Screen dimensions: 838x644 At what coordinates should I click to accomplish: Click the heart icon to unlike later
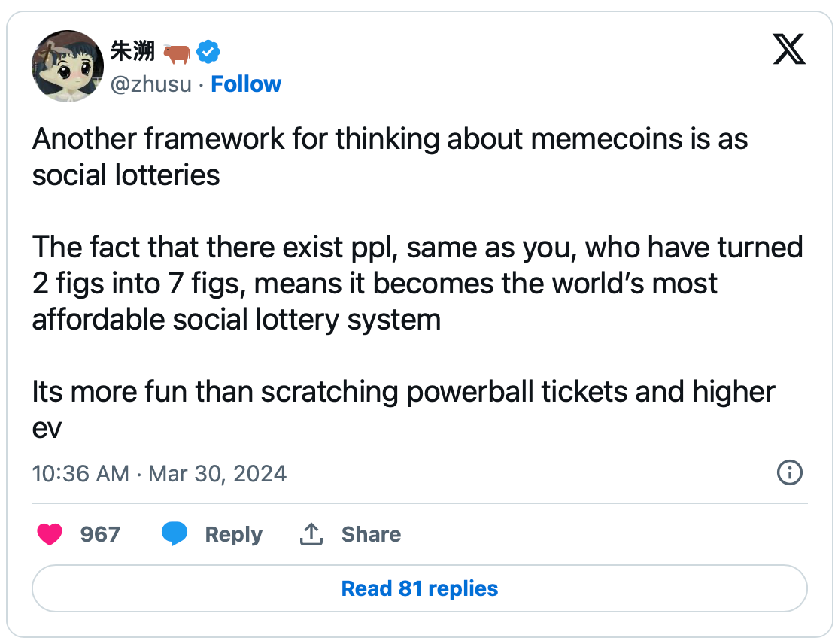(x=50, y=534)
